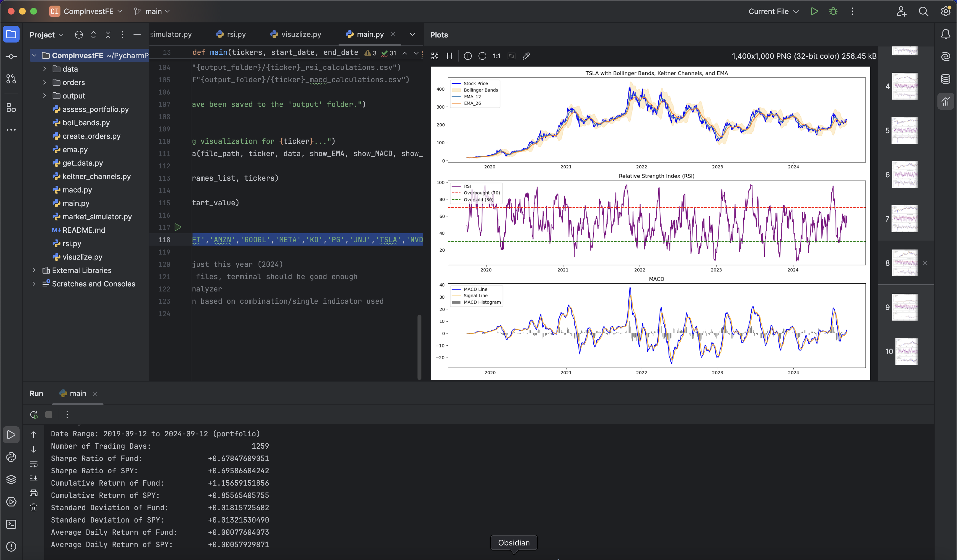Print the Run console output

coord(33,493)
